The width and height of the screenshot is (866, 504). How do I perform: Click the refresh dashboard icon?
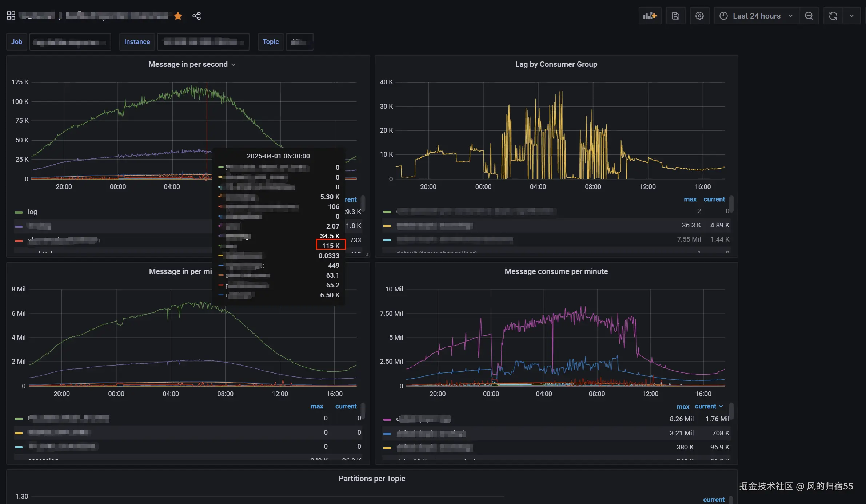833,16
